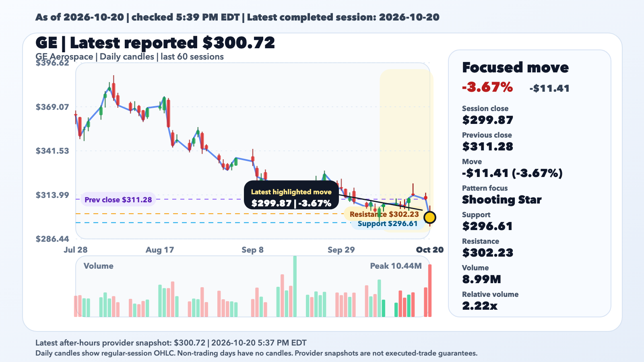
Task: Click the Volume panel title
Action: pyautogui.click(x=99, y=266)
